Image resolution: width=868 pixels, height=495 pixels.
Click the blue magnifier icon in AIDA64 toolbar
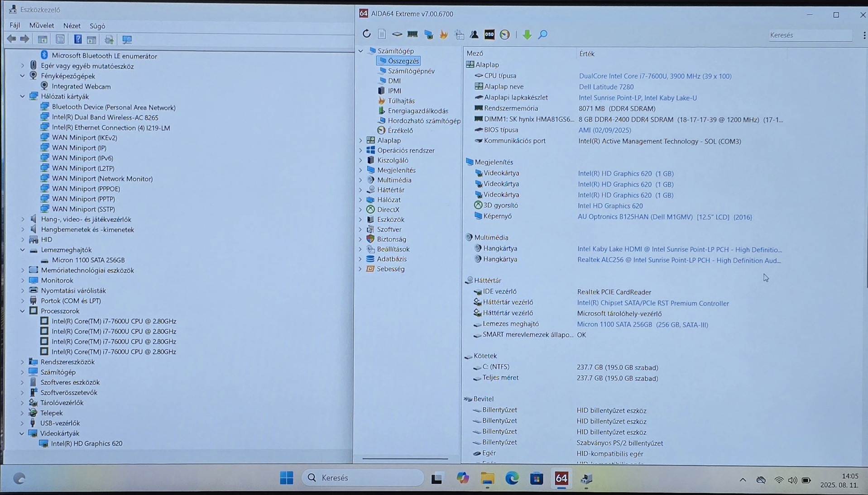[542, 34]
